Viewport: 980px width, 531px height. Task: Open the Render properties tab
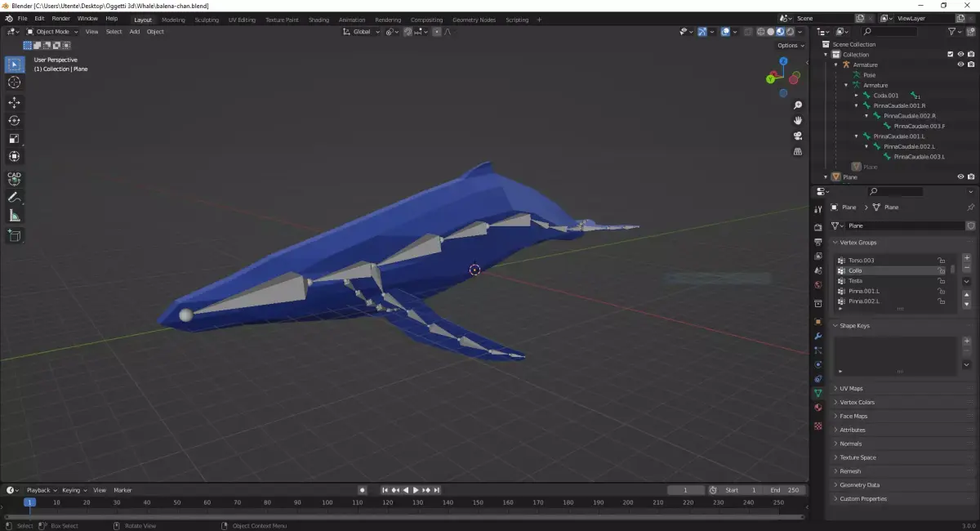coord(817,227)
